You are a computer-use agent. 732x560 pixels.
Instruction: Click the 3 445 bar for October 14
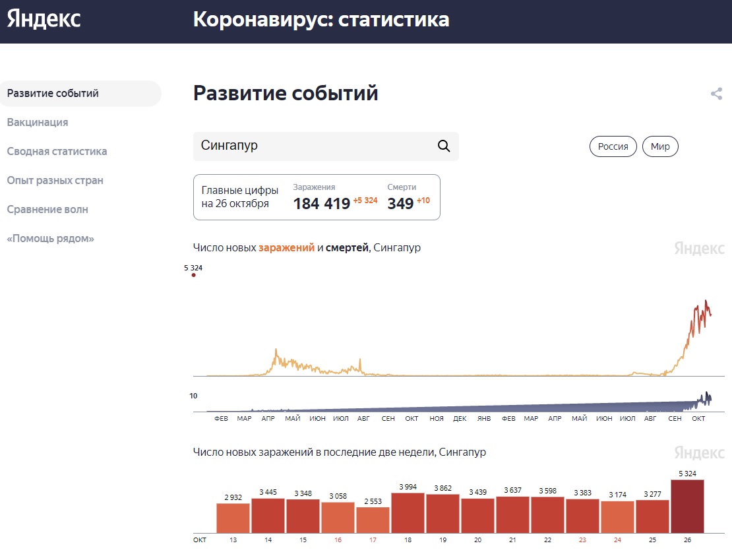(268, 516)
